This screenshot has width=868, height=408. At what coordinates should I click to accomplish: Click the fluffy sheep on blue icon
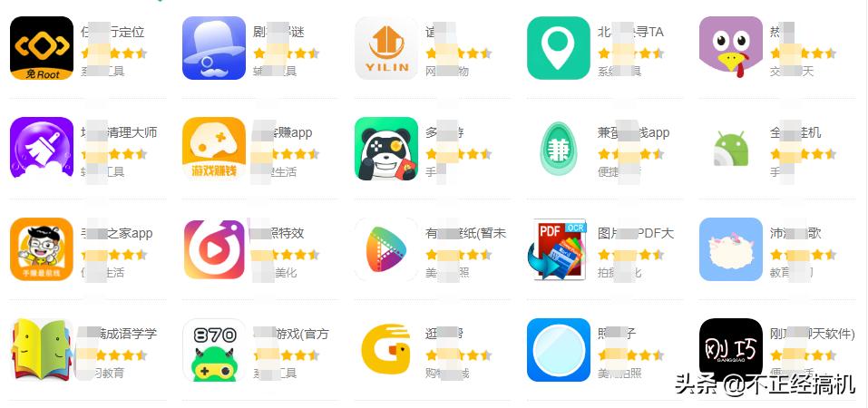pyautogui.click(x=731, y=249)
